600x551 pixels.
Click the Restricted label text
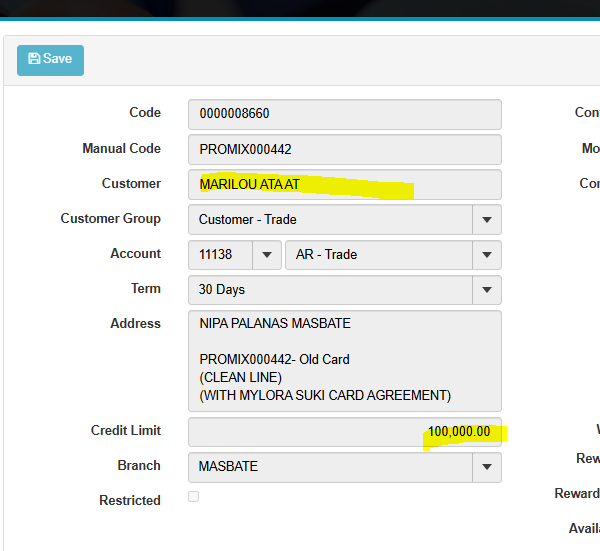click(129, 500)
